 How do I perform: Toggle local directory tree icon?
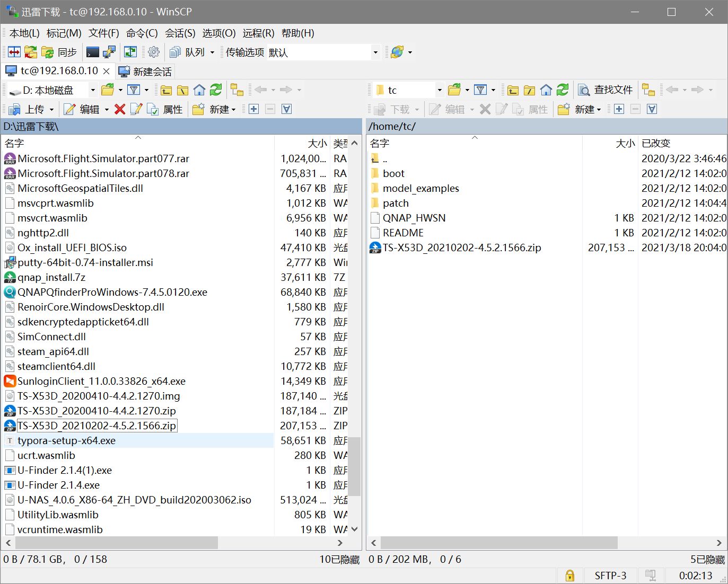click(x=237, y=90)
